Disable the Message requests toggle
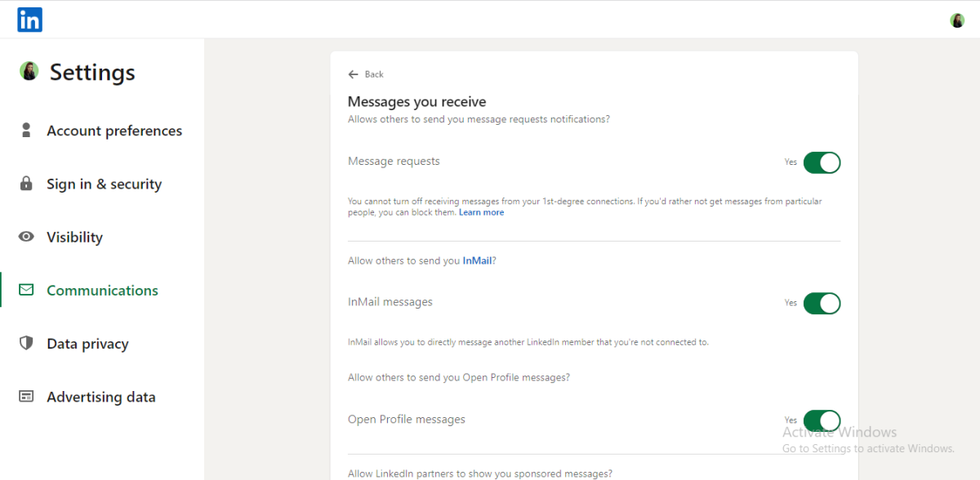Screen dimensions: 980x480 pos(821,162)
